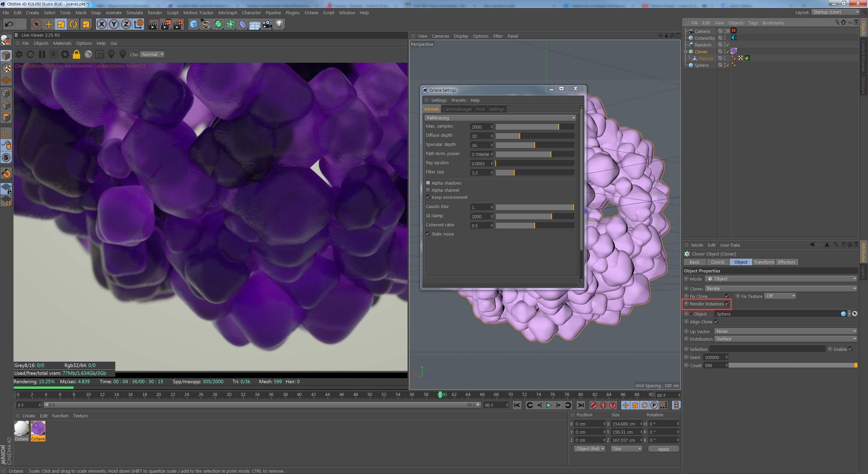The image size is (868, 474).
Task: Select the purple Octane material thumbnail
Action: coord(38,429)
